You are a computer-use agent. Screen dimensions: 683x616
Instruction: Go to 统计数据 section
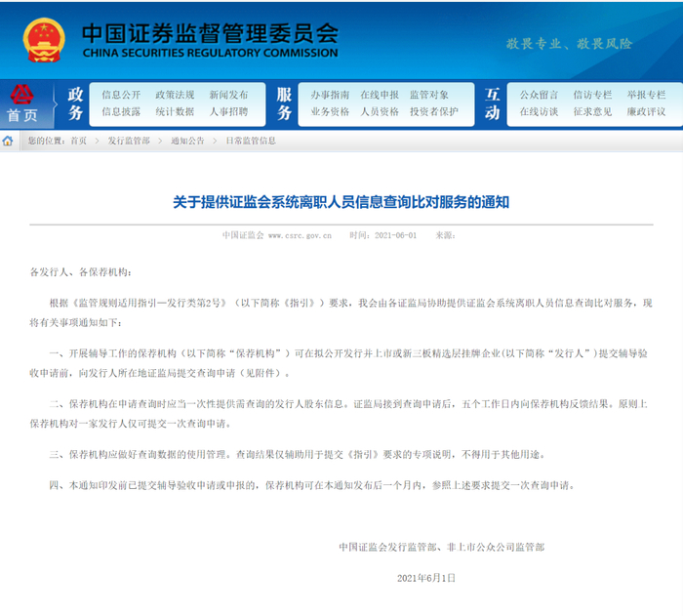175,111
